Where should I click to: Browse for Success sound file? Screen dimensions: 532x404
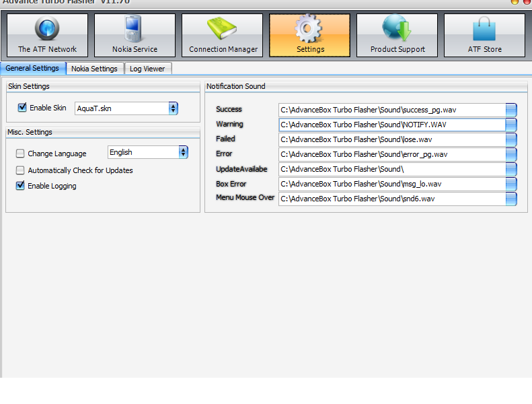(x=511, y=110)
